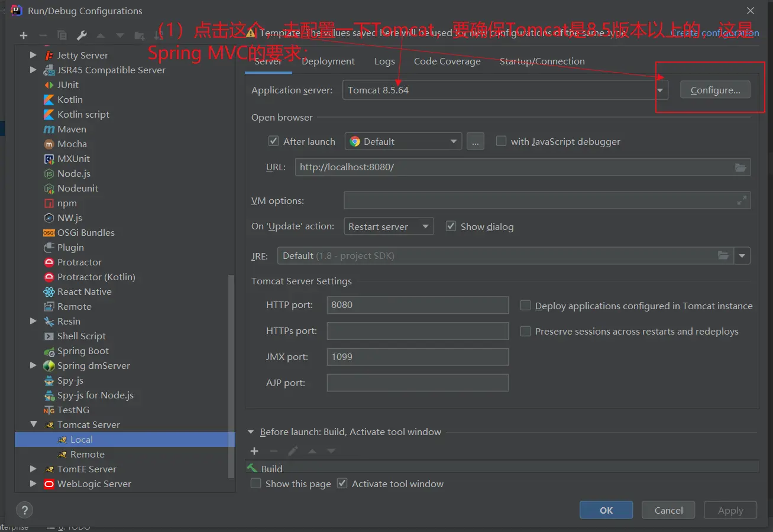Click browser ellipsis browse button
The width and height of the screenshot is (773, 532).
point(475,141)
